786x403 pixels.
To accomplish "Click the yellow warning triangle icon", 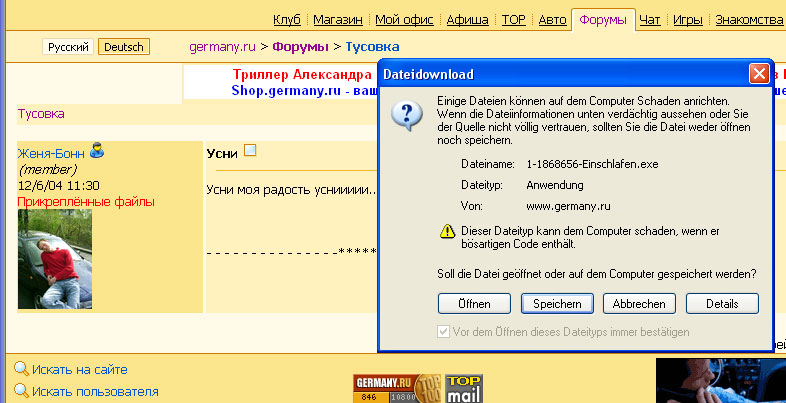I will click(x=447, y=231).
